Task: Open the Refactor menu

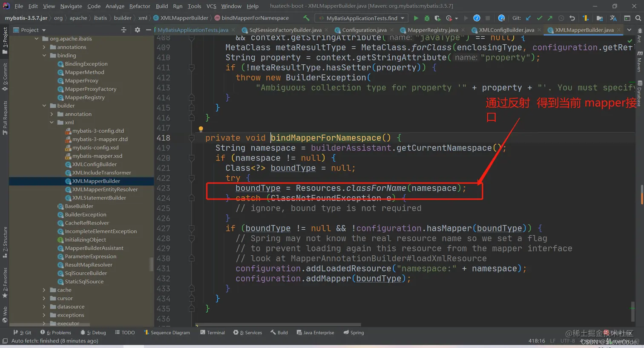Action: tap(140, 6)
